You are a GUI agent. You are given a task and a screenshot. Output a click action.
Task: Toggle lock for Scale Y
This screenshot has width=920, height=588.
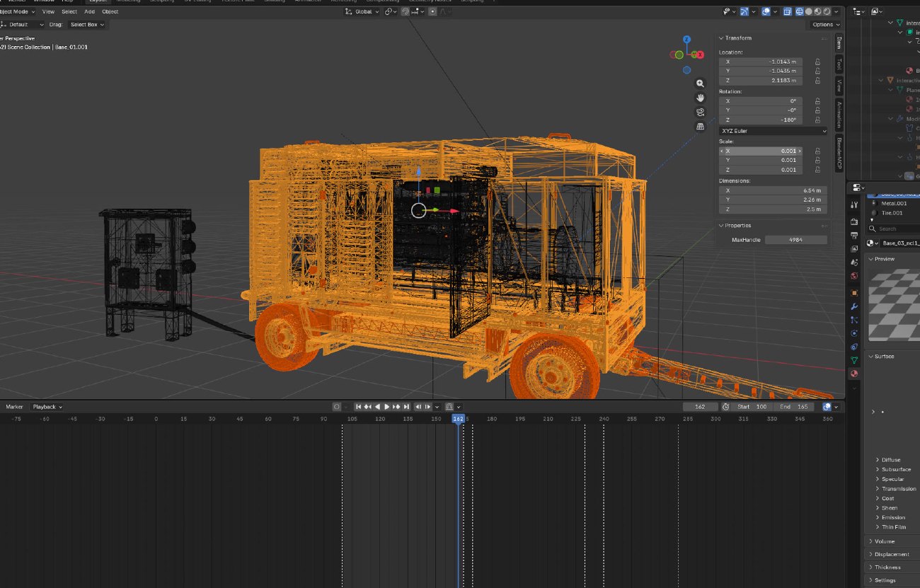[x=817, y=160]
